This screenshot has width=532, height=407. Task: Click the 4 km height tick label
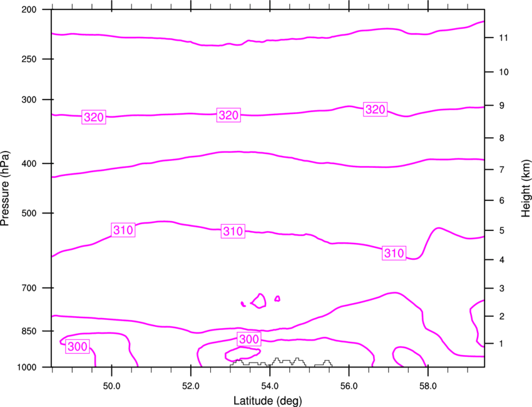[502, 260]
